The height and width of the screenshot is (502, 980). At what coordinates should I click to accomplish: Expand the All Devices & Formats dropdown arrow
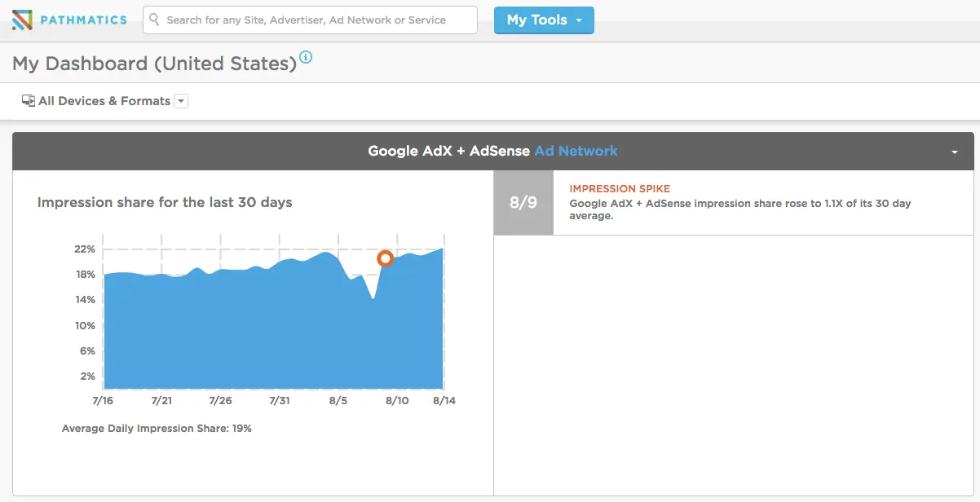point(181,101)
